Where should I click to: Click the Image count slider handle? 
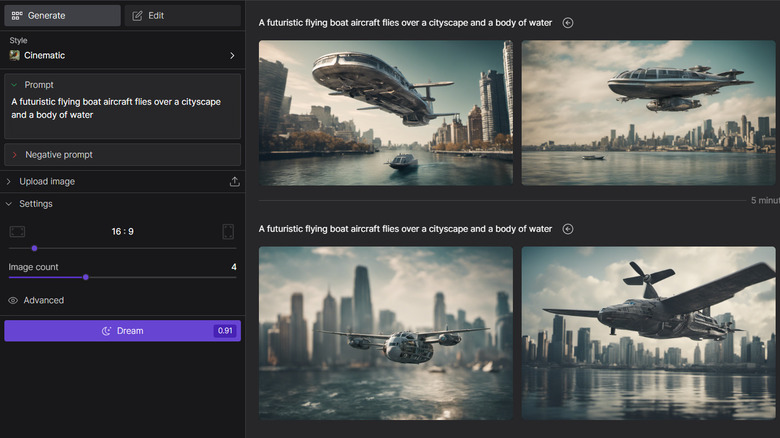coord(86,277)
